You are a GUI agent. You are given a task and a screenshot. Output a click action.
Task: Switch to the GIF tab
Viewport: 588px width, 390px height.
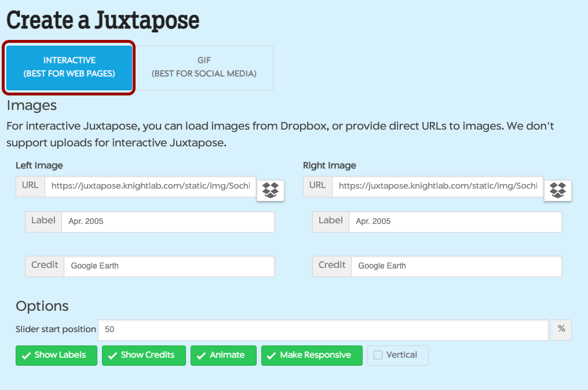coord(204,67)
